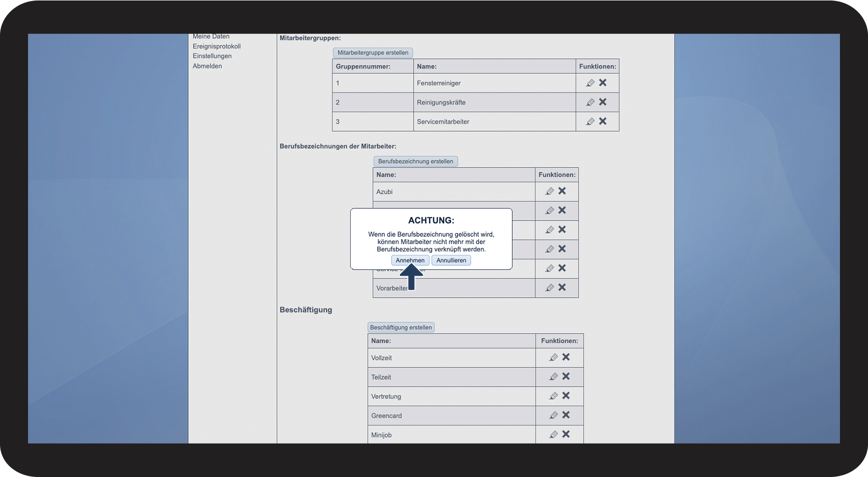
Task: Cancel the warning dialog with Annullieren
Action: coord(451,260)
